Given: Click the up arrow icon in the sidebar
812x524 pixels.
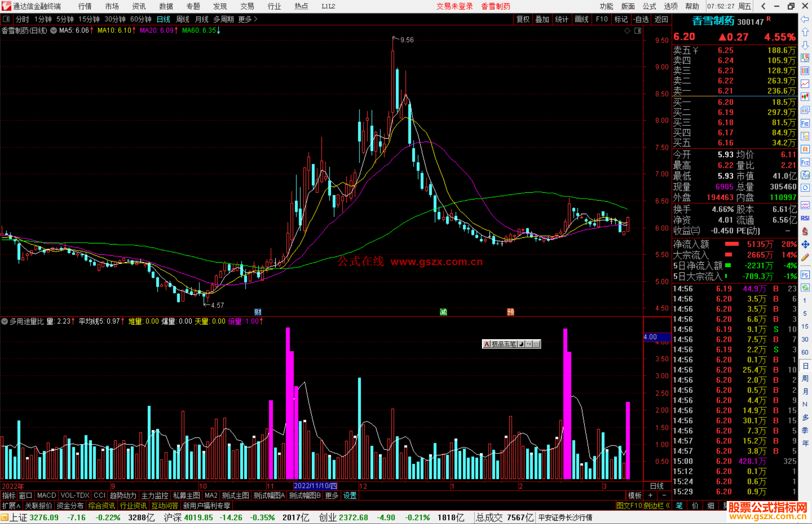Looking at the screenshot, I should click(x=805, y=32).
